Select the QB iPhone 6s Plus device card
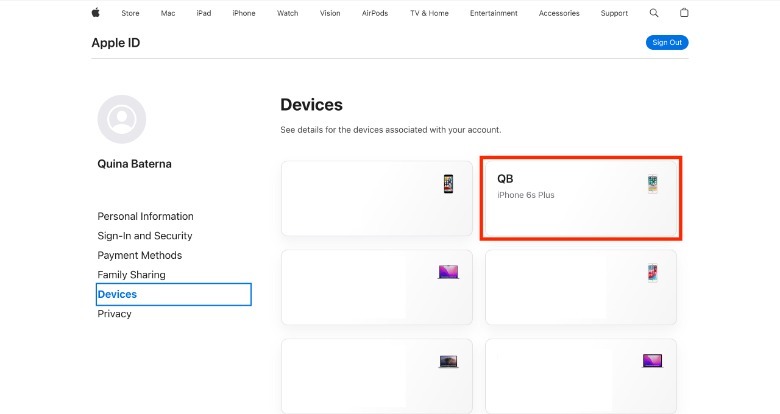This screenshot has height=414, width=780. [580, 197]
